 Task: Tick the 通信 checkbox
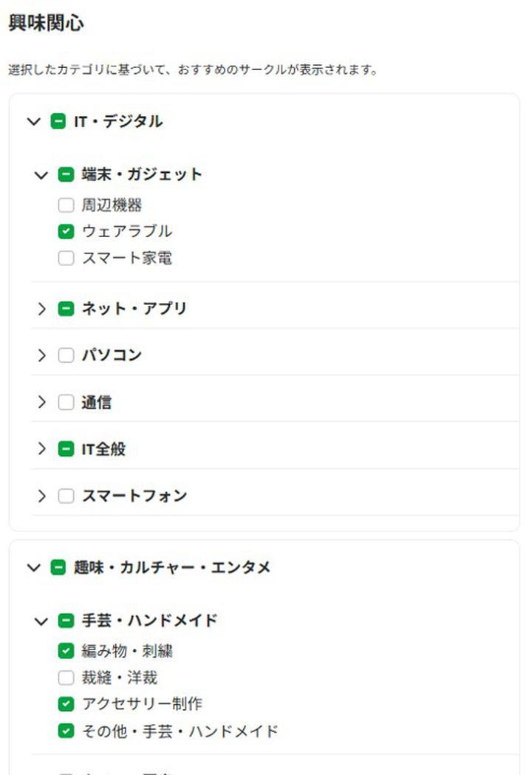point(66,403)
